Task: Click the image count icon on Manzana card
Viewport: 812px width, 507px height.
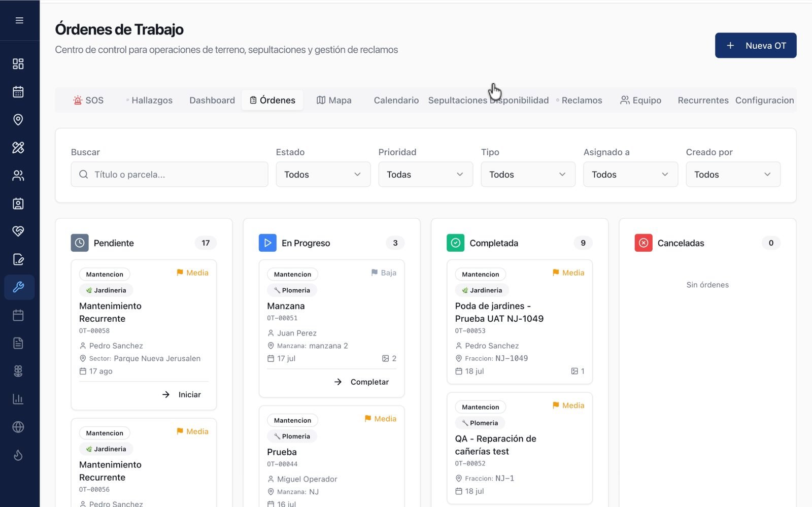Action: point(386,358)
